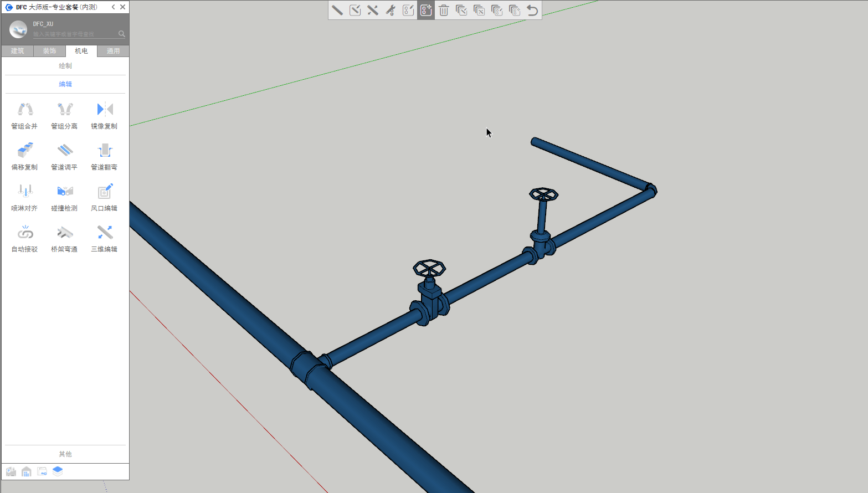This screenshot has width=868, height=493.
Task: Activate the 管道翻弯 pipe bend tool
Action: [104, 156]
